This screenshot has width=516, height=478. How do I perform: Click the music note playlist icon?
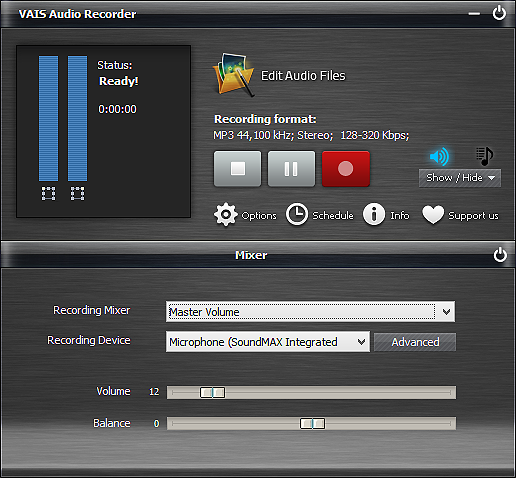(484, 156)
